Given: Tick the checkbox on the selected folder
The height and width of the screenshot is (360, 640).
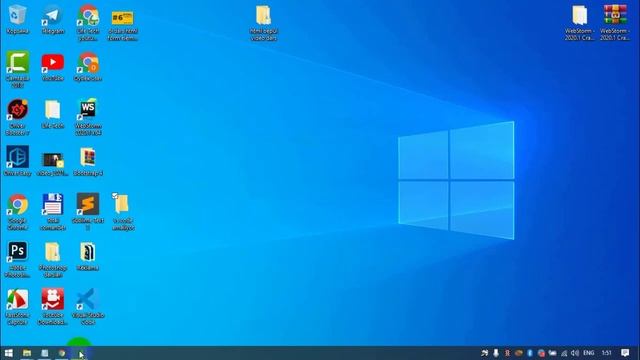Looking at the screenshot, I should pyautogui.click(x=115, y=196).
